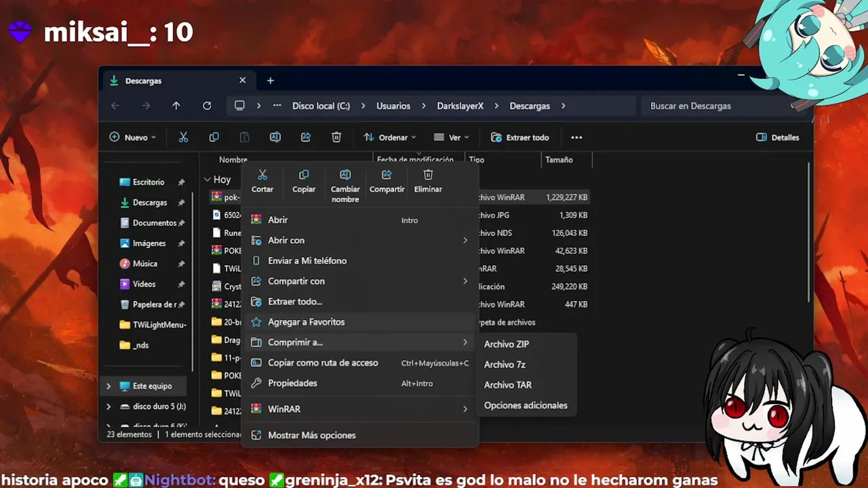Refresh the Descargas folder view
This screenshot has width=868, height=488.
click(207, 106)
